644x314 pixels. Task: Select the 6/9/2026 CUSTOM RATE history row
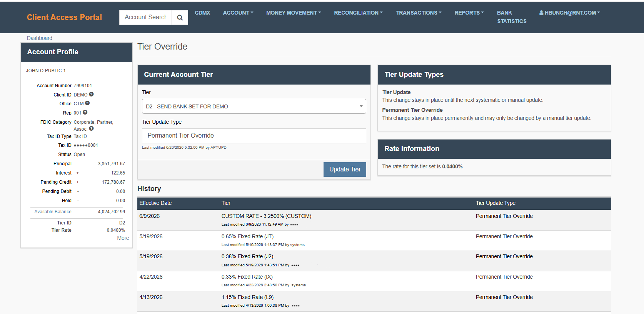point(374,220)
